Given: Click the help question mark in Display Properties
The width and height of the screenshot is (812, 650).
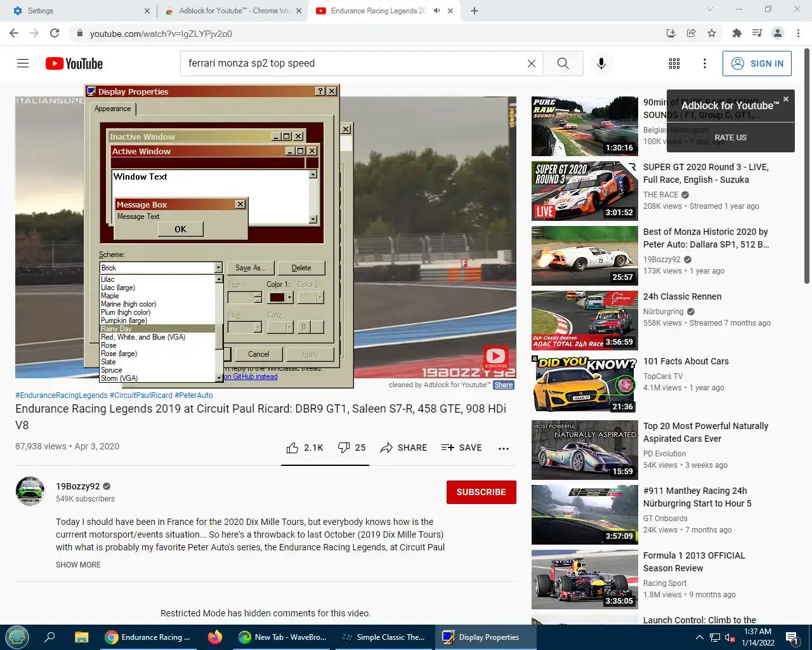Looking at the screenshot, I should (x=320, y=91).
